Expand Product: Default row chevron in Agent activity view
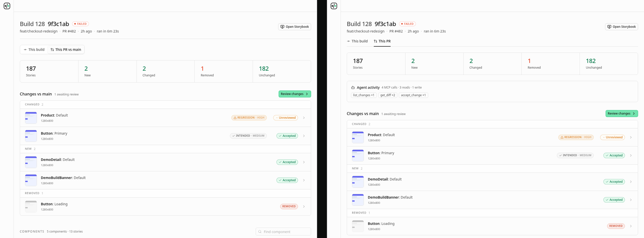 [x=631, y=137]
